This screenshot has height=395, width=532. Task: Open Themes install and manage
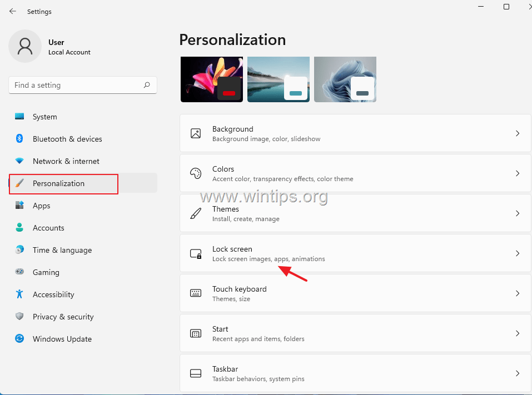pos(355,213)
